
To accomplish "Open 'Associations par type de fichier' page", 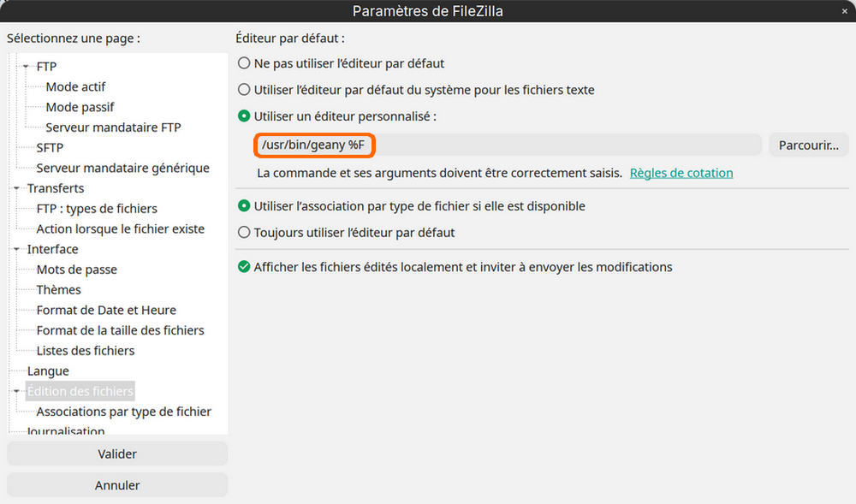I will (x=123, y=412).
